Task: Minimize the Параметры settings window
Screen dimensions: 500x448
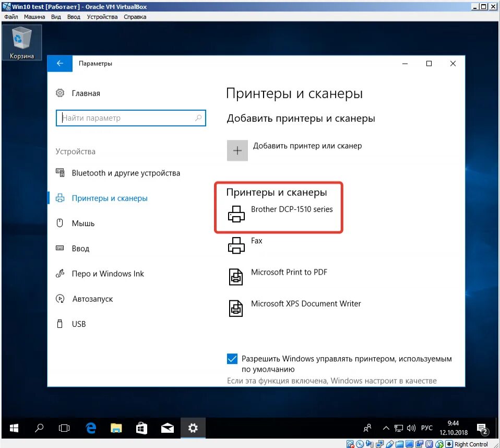Action: (405, 64)
